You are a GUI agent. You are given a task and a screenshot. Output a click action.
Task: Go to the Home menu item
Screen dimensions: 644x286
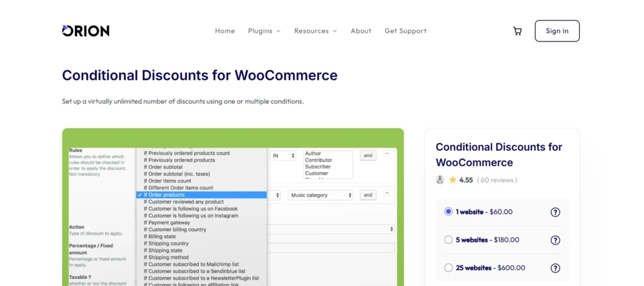pyautogui.click(x=225, y=31)
